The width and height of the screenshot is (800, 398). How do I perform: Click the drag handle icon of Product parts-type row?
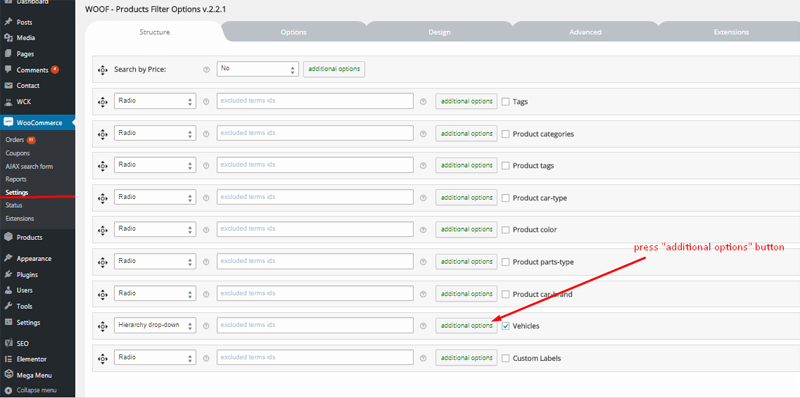point(102,262)
